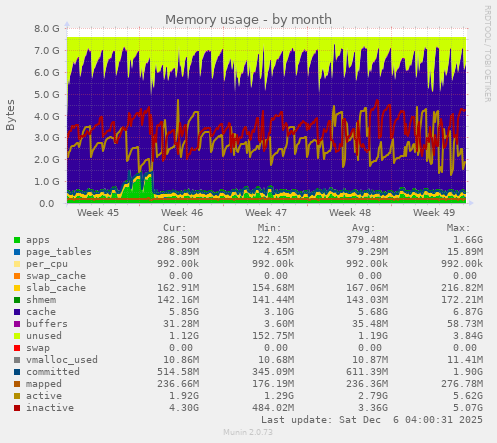Screen dimensions: 497x443
Task: Select the 'shmem' legend label
Action: point(41,300)
